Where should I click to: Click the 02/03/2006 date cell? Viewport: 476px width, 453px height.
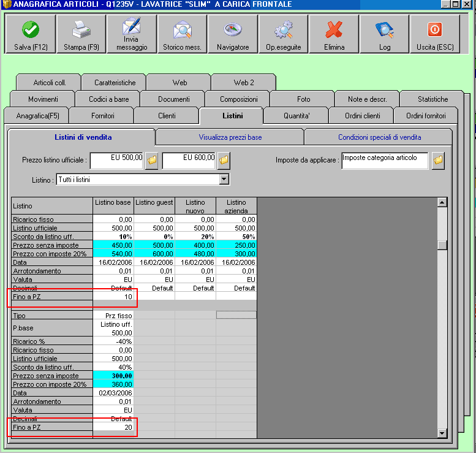coord(113,392)
